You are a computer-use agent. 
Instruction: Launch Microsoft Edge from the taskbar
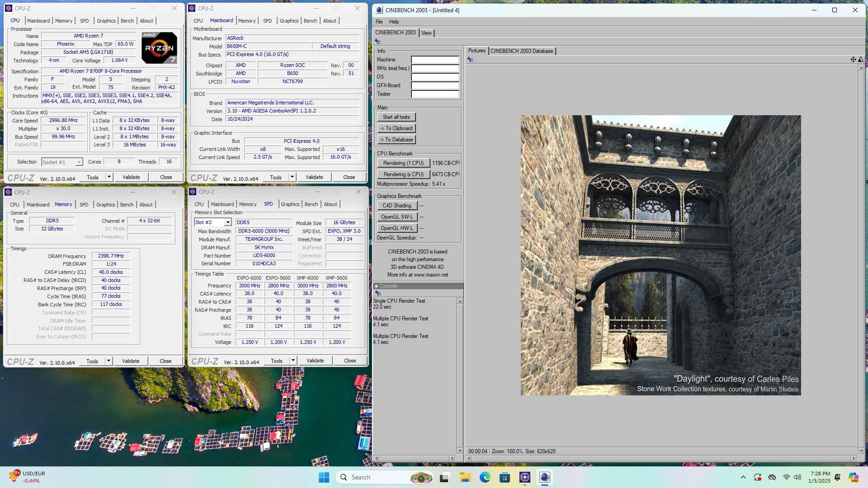click(485, 477)
